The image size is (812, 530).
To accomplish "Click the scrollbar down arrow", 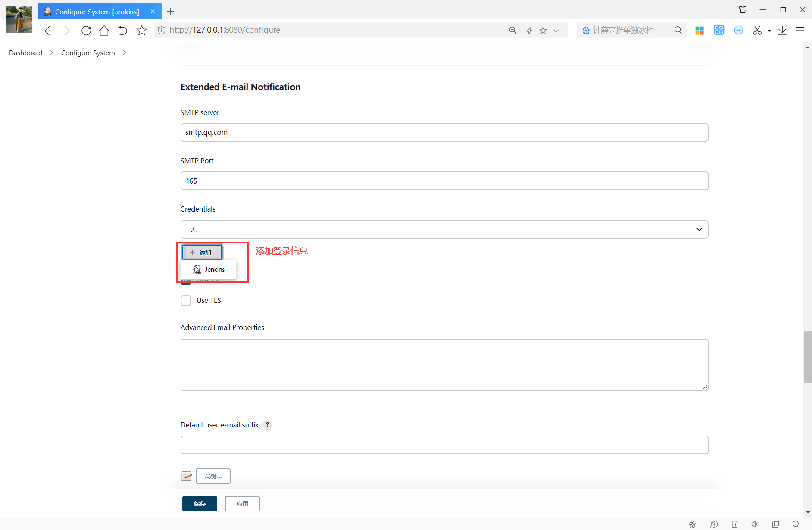I will [x=808, y=512].
